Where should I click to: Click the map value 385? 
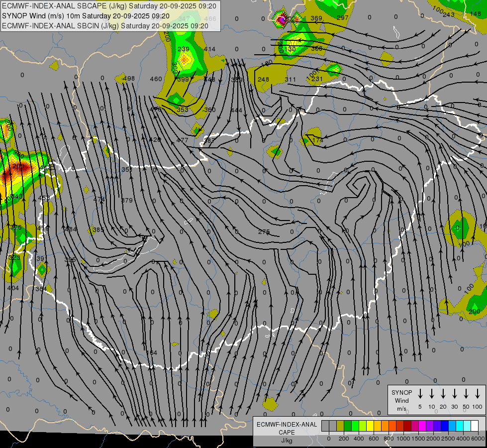click(98, 230)
